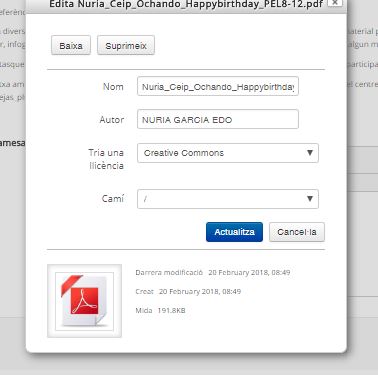
Task: Click the Tria una llicència label
Action: point(106,159)
